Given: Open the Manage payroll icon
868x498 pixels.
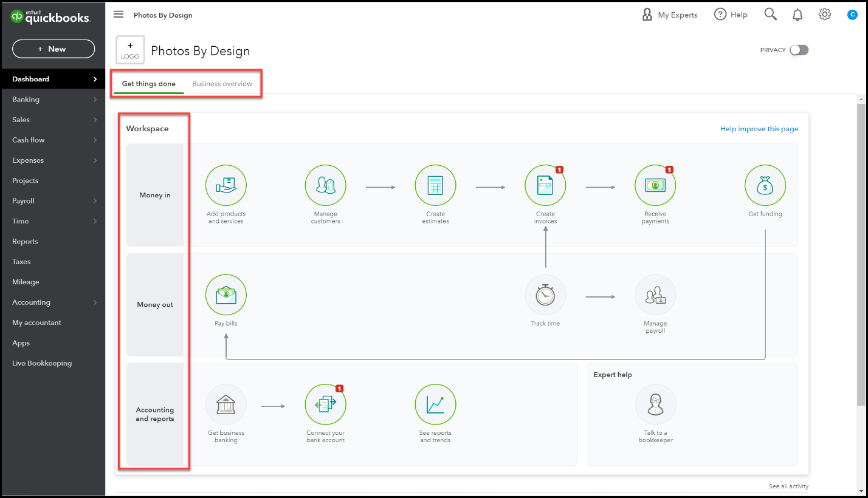Looking at the screenshot, I should 655,295.
